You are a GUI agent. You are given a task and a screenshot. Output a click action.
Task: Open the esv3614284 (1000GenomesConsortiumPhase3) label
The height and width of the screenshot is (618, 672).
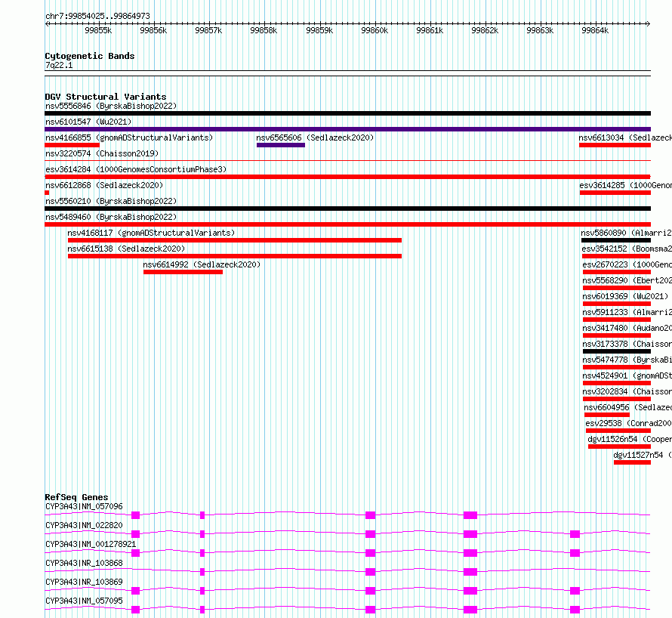[135, 169]
